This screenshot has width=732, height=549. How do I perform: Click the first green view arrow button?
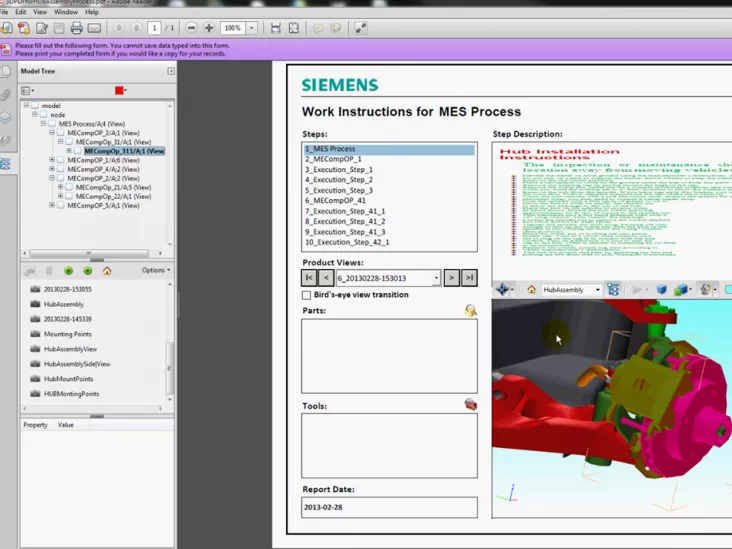[x=69, y=270]
